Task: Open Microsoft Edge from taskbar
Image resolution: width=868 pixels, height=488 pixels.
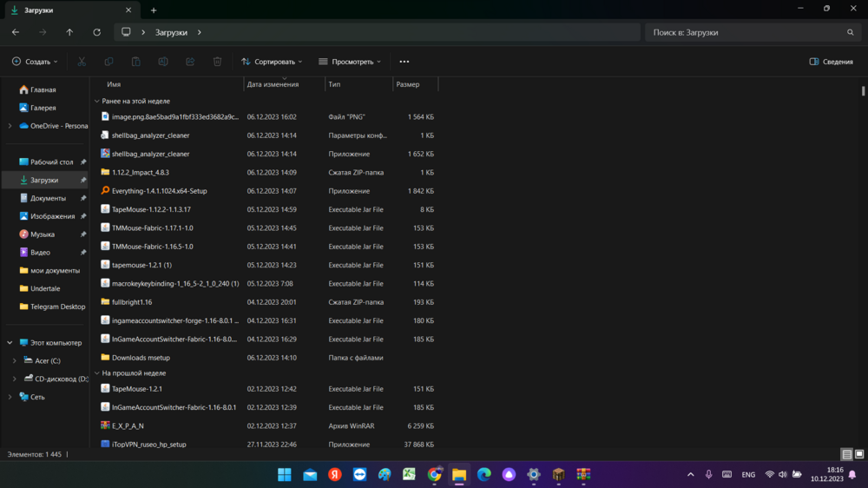Action: 483,475
